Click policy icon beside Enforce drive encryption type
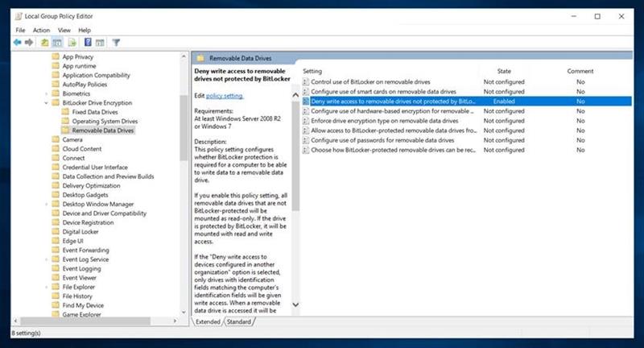This screenshot has height=348, width=644. pyautogui.click(x=306, y=121)
